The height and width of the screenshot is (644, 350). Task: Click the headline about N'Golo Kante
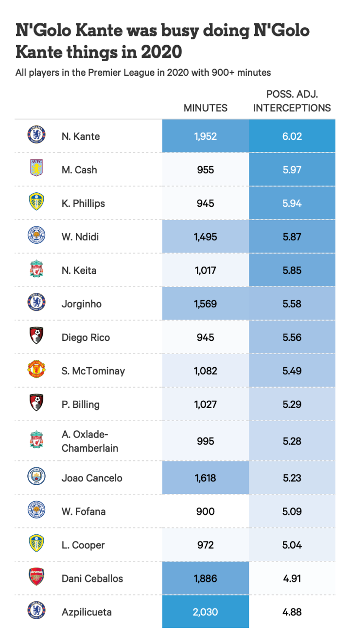coord(162,40)
